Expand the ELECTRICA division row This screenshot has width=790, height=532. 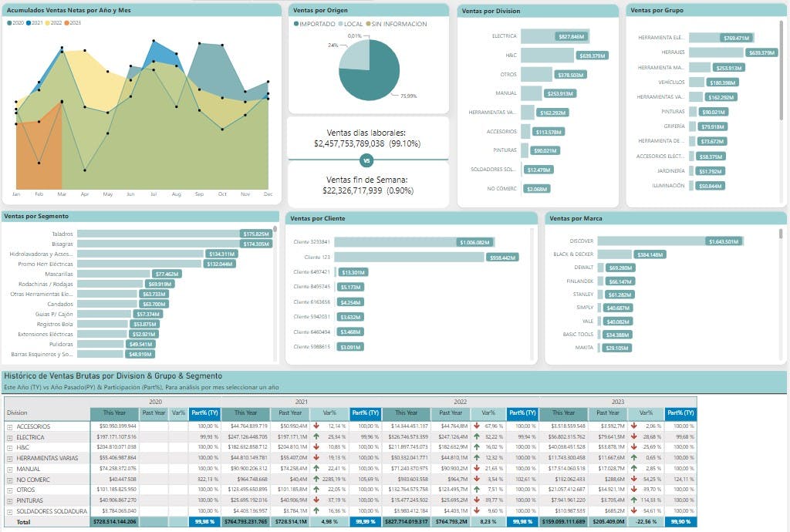click(x=10, y=437)
